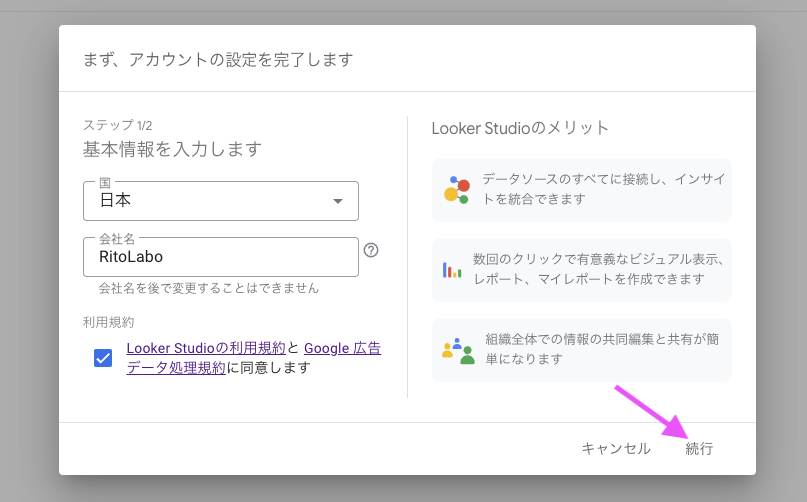Open the 国 country dropdown showing 日本
The height and width of the screenshot is (502, 807).
pos(221,201)
